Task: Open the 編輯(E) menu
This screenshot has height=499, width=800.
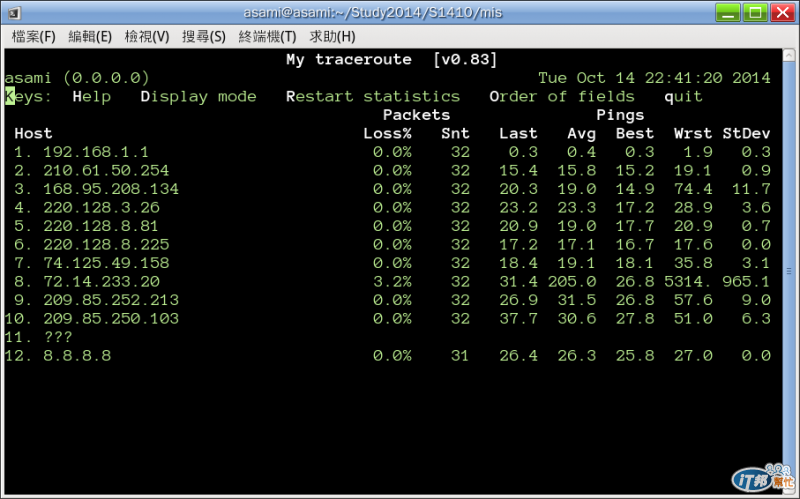Action: [x=90, y=37]
